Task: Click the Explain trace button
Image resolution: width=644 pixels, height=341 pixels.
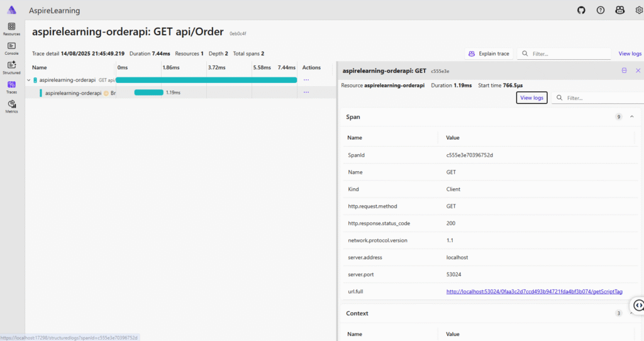Action: 489,54
